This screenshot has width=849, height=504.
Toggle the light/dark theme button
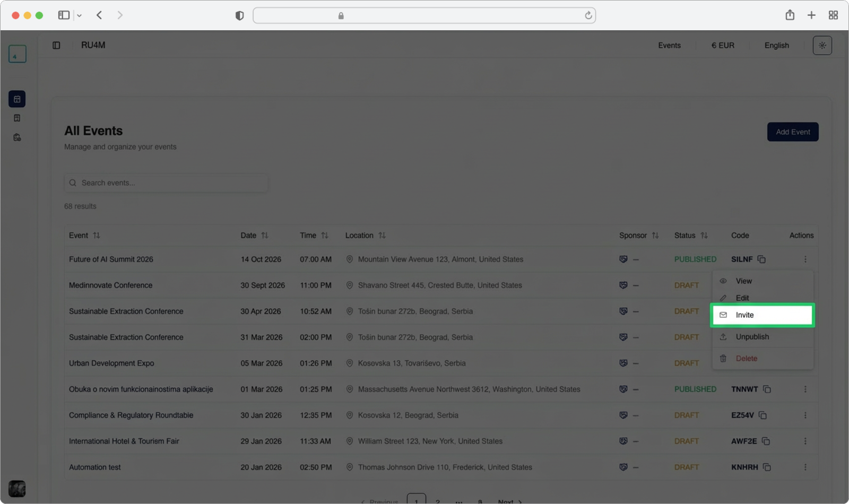coord(822,46)
